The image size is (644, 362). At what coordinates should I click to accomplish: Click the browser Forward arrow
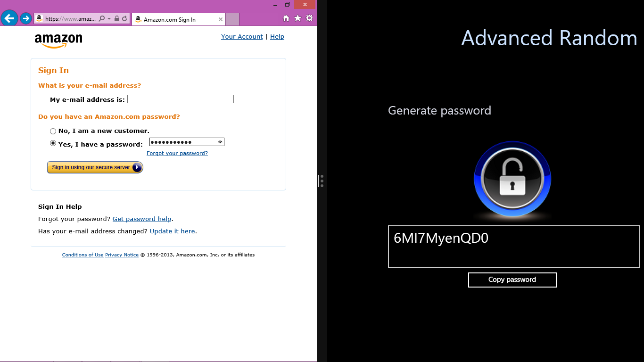25,19
